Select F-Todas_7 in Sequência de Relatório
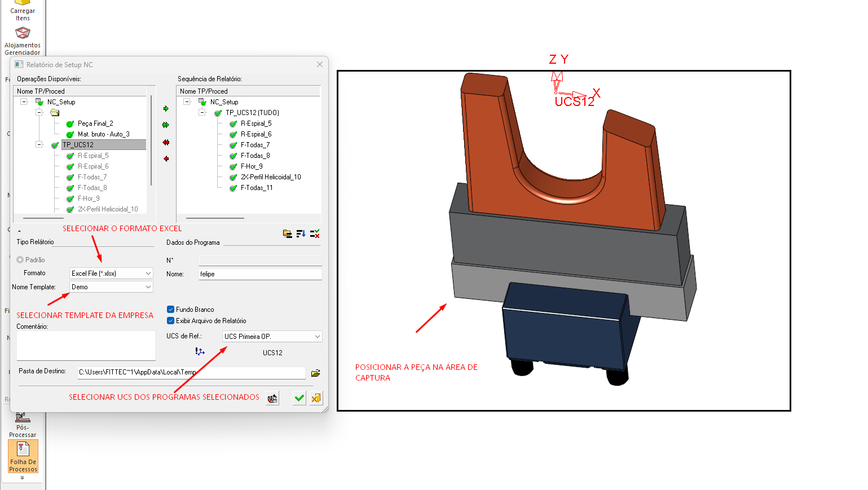Viewport: 868px width, 490px height. point(255,145)
